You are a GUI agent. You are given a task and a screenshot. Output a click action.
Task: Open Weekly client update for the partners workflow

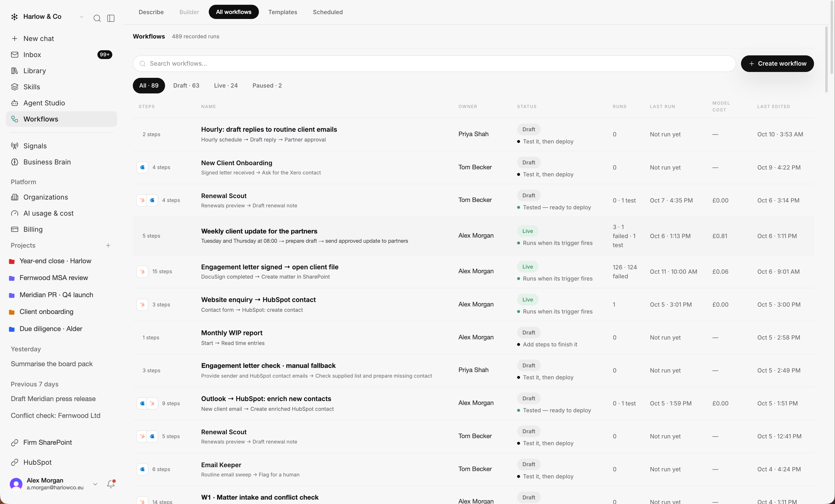259,231
